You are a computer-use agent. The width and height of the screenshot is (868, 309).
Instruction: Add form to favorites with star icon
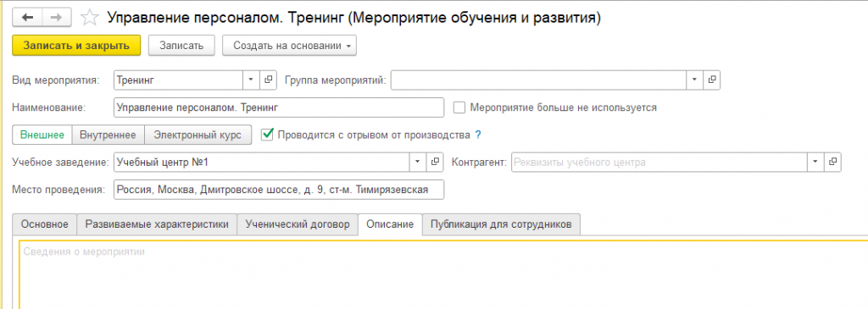(88, 18)
